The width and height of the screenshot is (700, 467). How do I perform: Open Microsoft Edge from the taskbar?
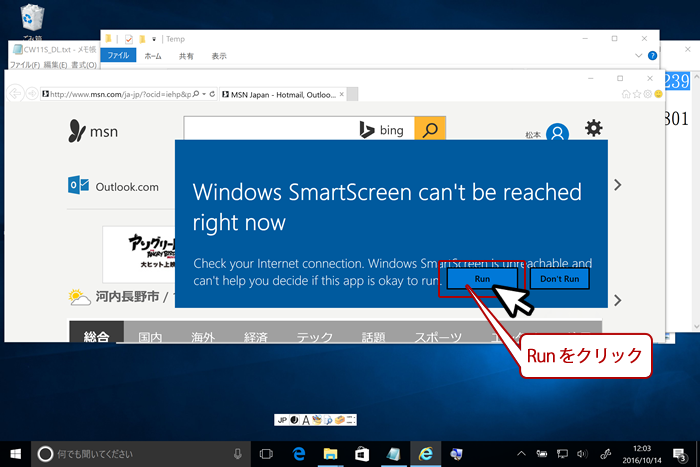pos(299,454)
